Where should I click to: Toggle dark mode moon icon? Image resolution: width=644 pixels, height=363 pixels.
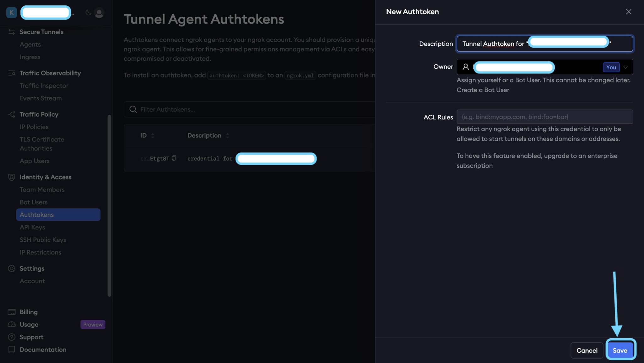click(x=88, y=13)
